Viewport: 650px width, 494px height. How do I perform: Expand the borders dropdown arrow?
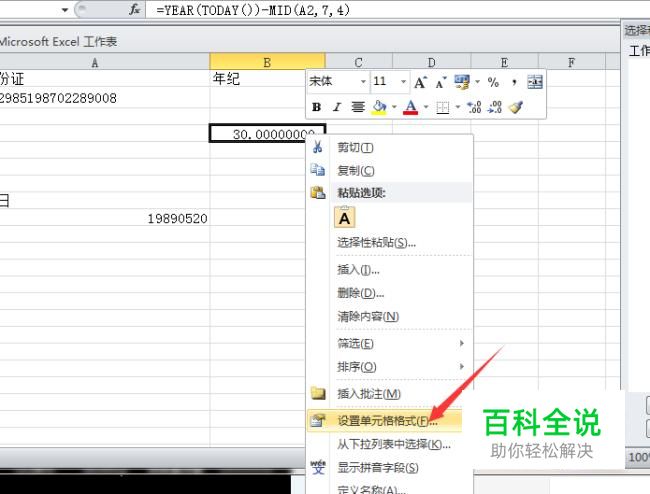tap(458, 107)
